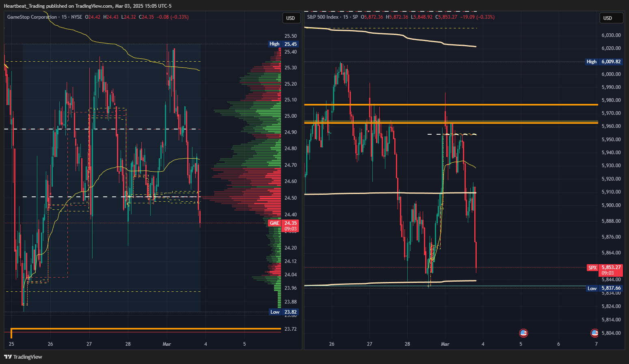This screenshot has width=629, height=364.
Task: Click the 23.72 price label beside orange line
Action: point(290,329)
